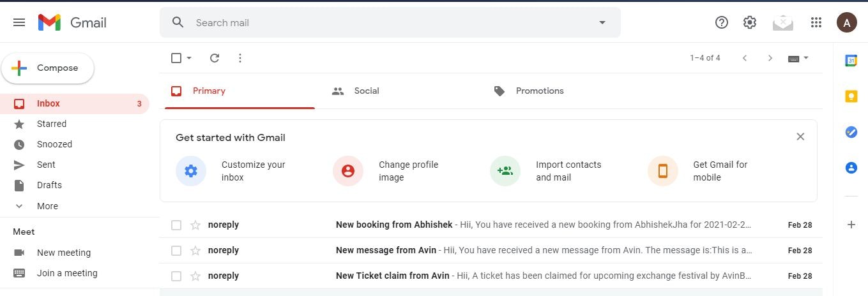Switch to the Social tab

pos(366,91)
